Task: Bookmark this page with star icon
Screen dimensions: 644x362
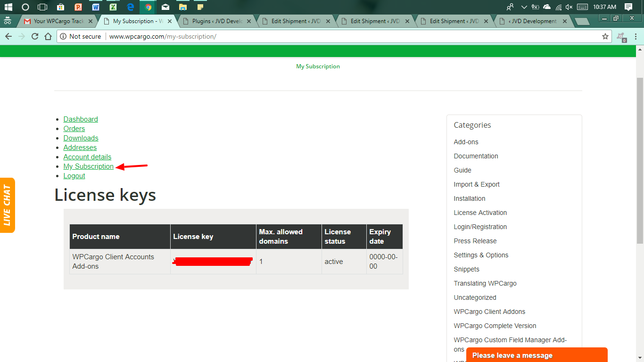Action: click(x=605, y=36)
